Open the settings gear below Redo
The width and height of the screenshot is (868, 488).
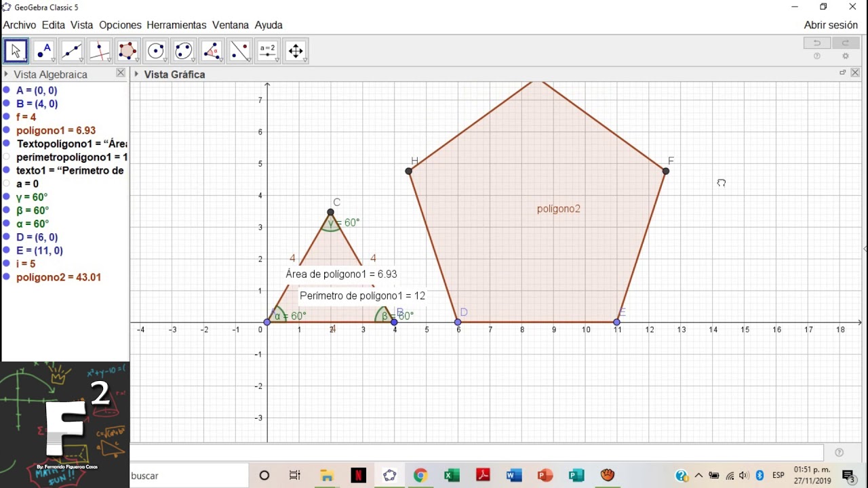tap(846, 56)
